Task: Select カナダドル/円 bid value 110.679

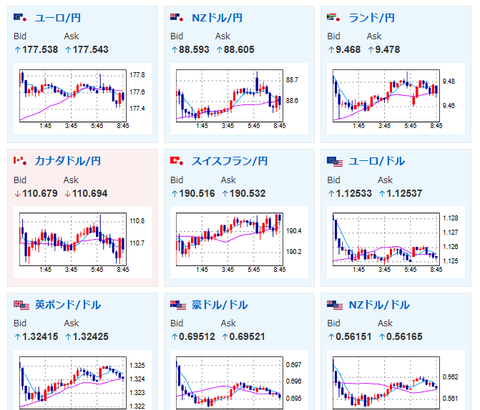Action: point(40,193)
